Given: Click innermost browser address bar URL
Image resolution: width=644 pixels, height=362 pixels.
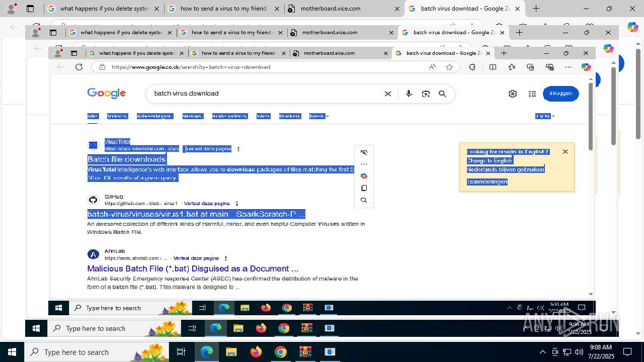Looking at the screenshot, I should click(x=191, y=67).
